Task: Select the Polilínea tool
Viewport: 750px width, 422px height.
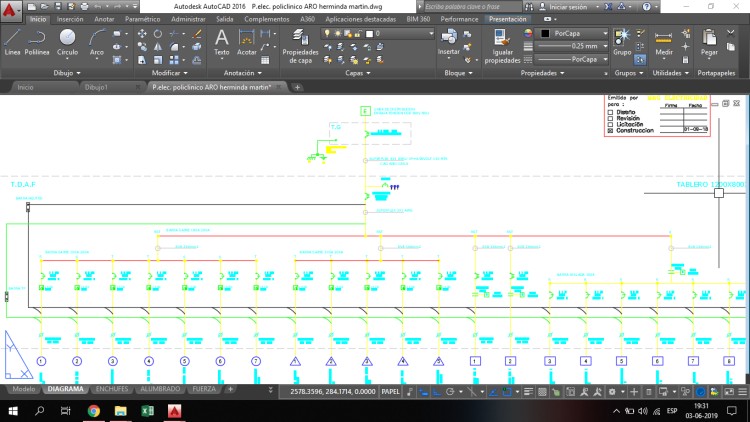Action: click(37, 42)
